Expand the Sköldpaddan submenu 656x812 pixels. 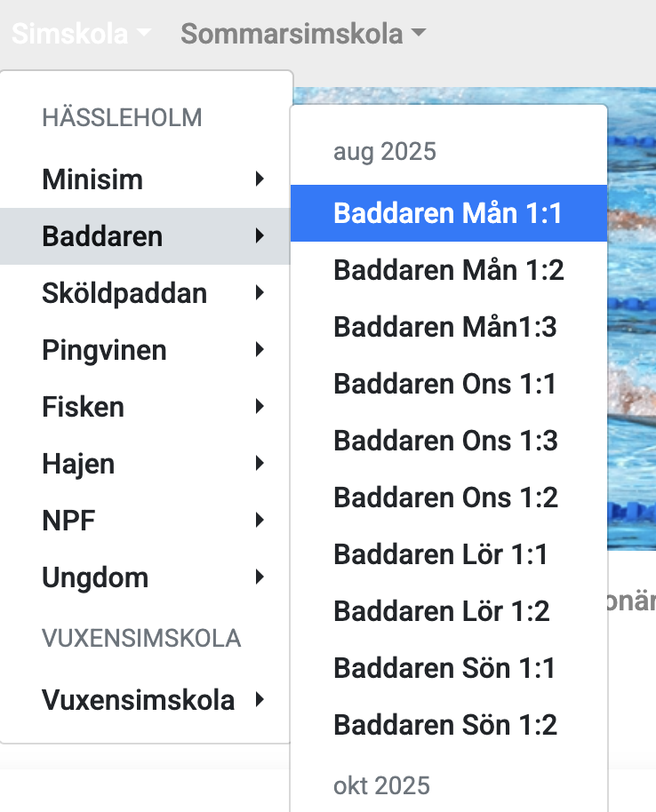[x=147, y=293]
